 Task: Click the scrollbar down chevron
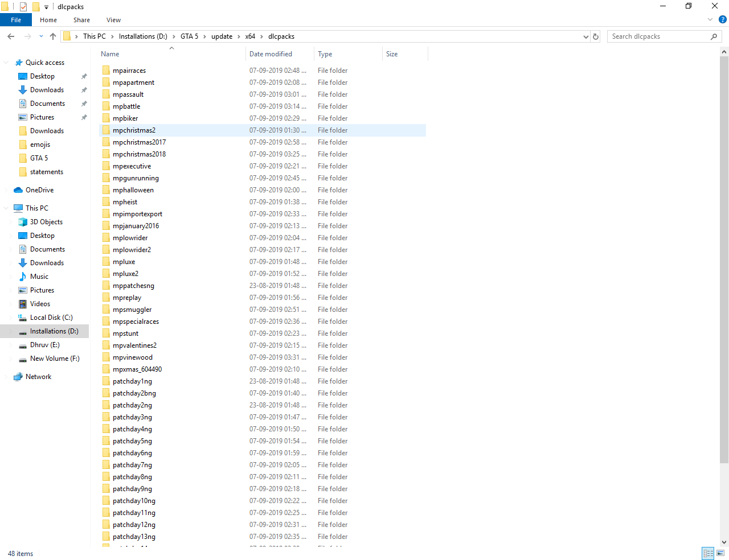724,542
